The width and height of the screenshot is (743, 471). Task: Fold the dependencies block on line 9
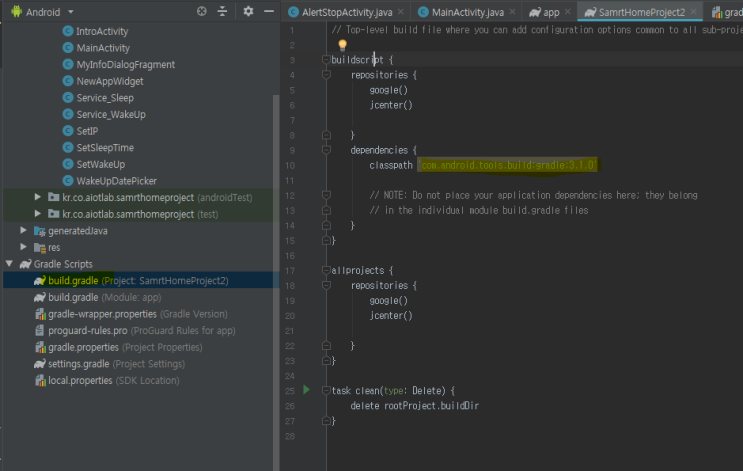pyautogui.click(x=326, y=150)
